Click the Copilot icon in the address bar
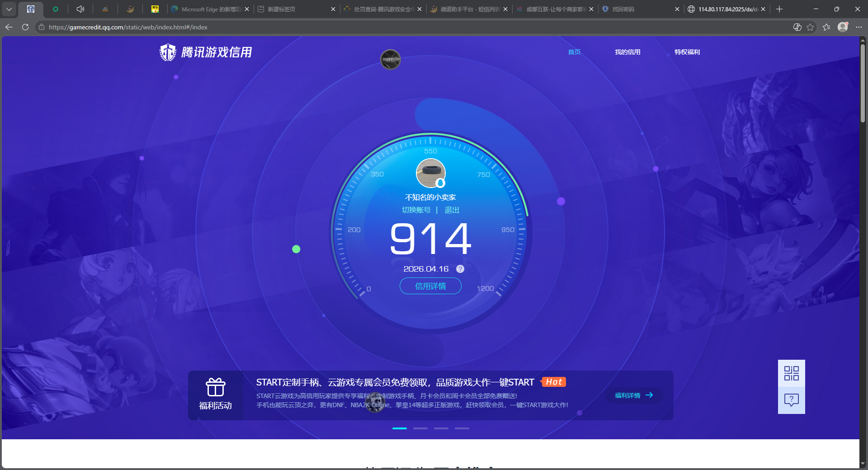The width and height of the screenshot is (868, 470). point(797,27)
